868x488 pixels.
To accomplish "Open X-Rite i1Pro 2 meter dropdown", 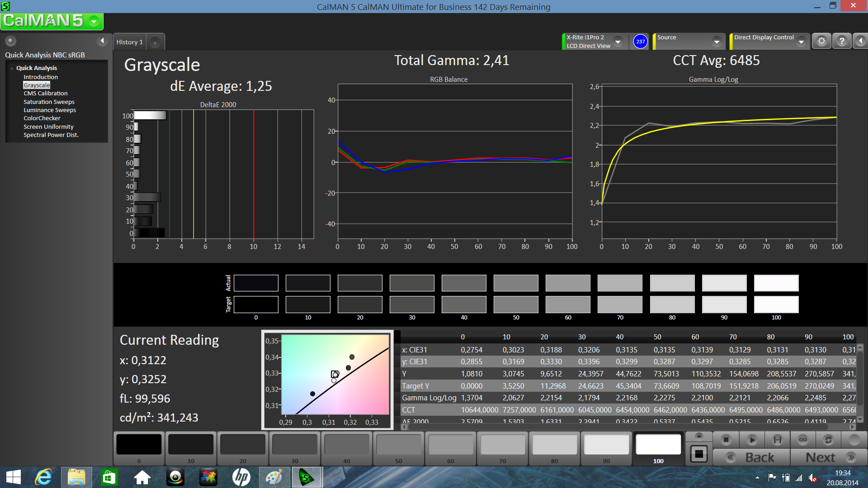I will (618, 42).
